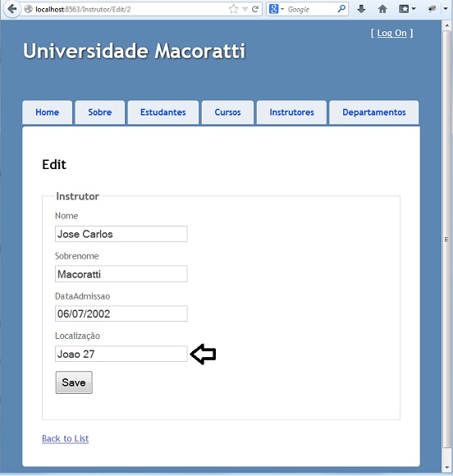Open the Google search engine dropdown
Viewport: 453px width, 476px height.
(x=276, y=9)
